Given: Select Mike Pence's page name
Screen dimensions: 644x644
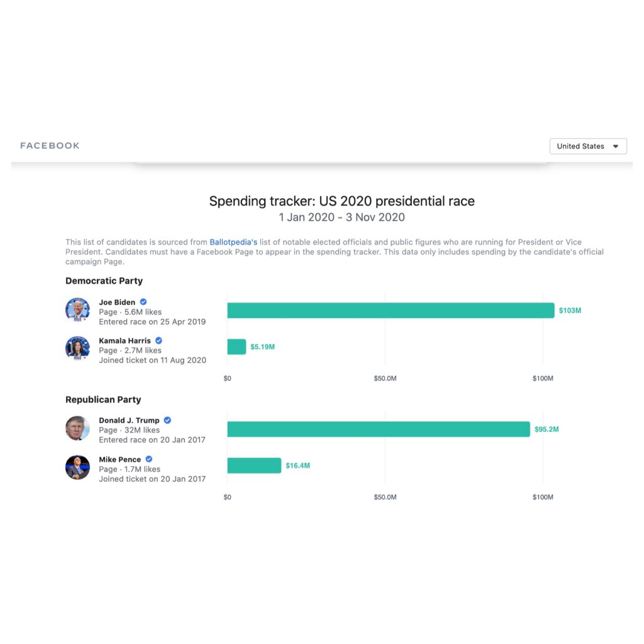Looking at the screenshot, I should 120,460.
